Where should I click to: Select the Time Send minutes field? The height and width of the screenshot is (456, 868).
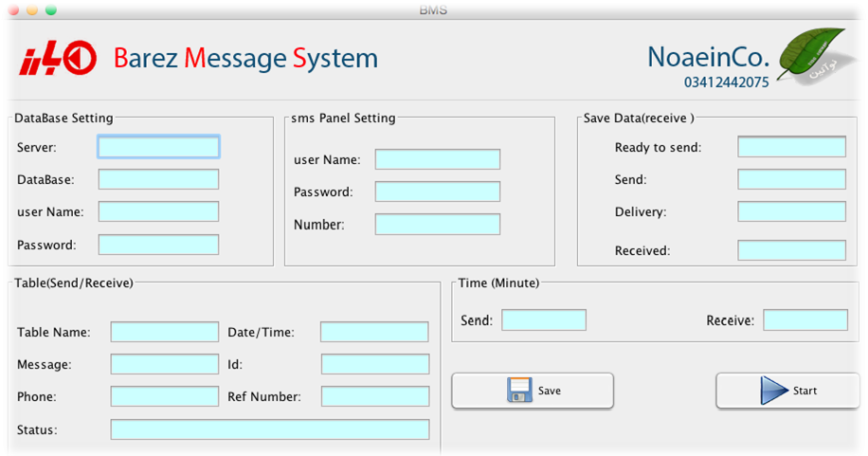pyautogui.click(x=544, y=320)
